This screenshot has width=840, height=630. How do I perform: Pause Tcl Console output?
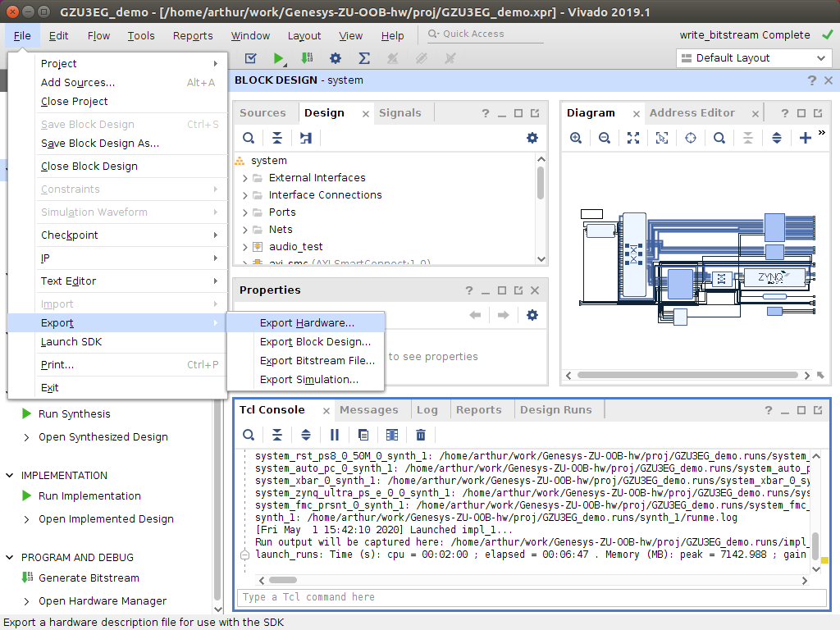coord(335,435)
